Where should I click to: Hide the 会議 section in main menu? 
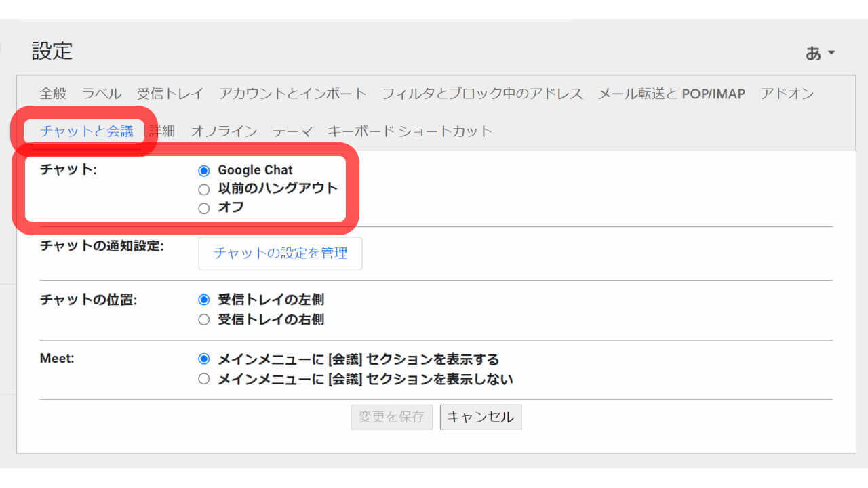point(204,379)
